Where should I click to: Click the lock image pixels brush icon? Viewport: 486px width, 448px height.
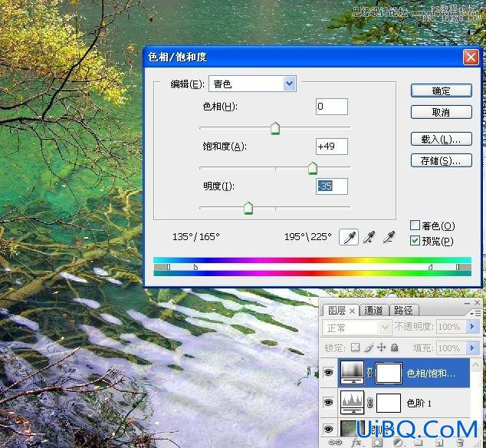(369, 348)
